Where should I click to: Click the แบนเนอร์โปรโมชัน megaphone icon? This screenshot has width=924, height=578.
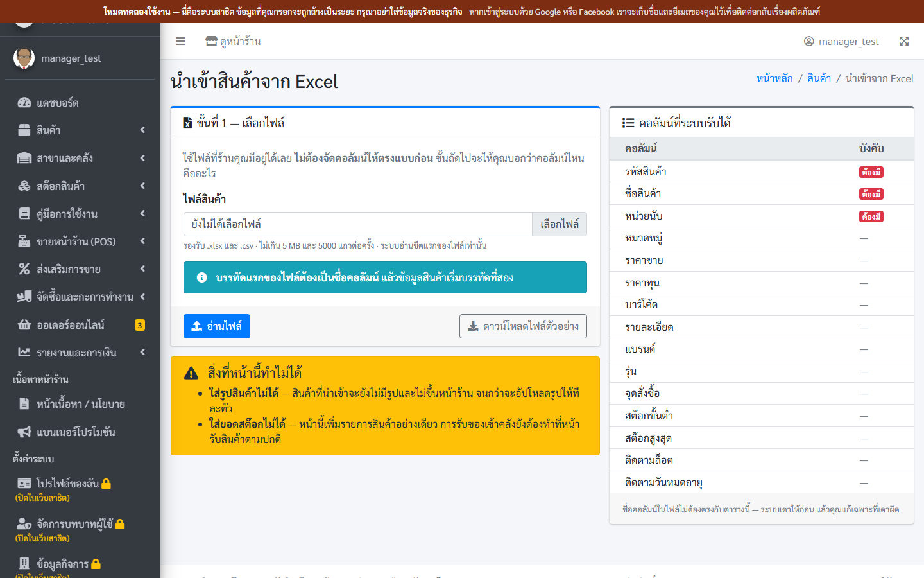coord(24,432)
